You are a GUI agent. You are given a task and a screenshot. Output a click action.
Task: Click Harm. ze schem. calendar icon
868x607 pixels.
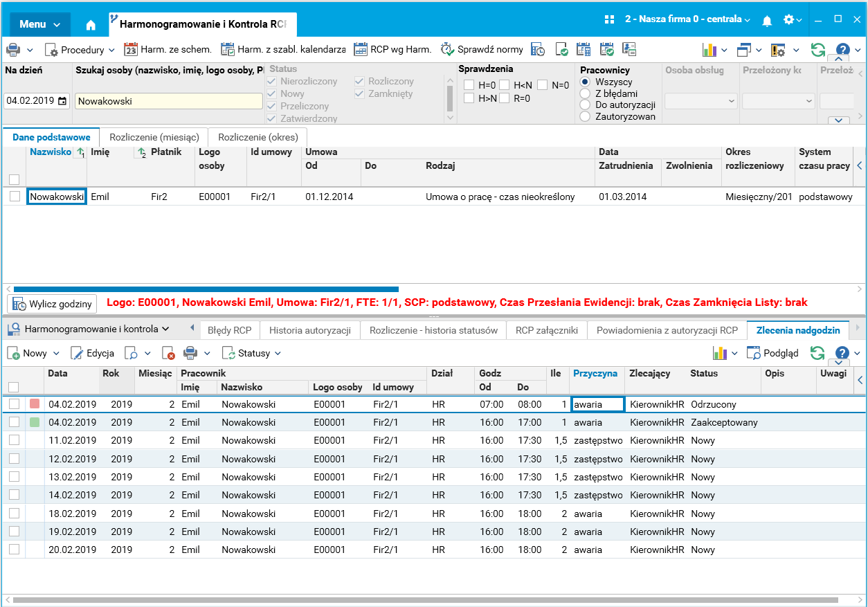tap(131, 50)
